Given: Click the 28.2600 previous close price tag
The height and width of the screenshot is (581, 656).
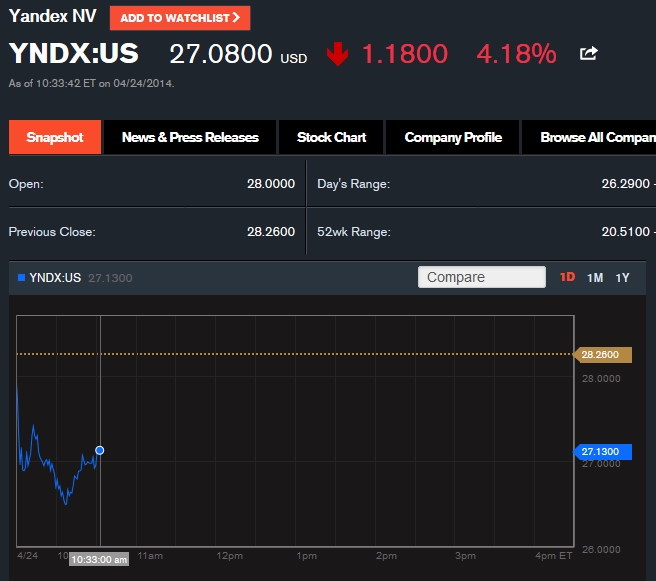Looking at the screenshot, I should coord(602,354).
